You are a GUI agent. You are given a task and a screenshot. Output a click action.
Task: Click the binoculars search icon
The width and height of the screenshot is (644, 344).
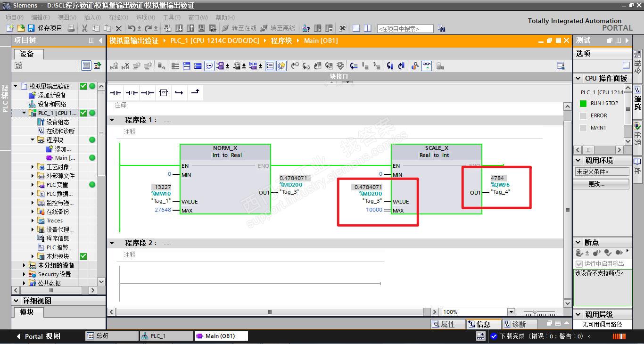442,28
